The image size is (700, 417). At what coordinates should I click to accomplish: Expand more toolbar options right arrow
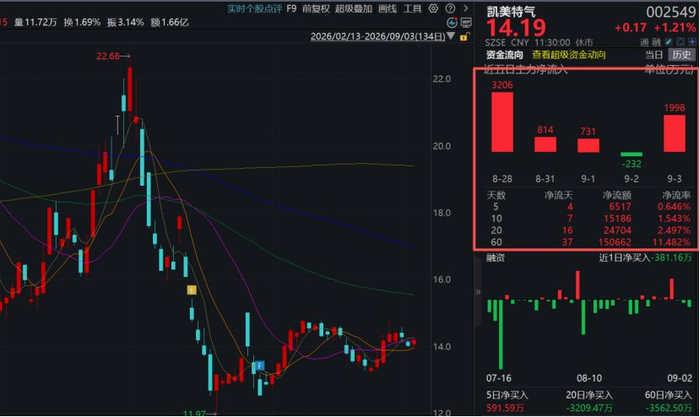pos(466,8)
